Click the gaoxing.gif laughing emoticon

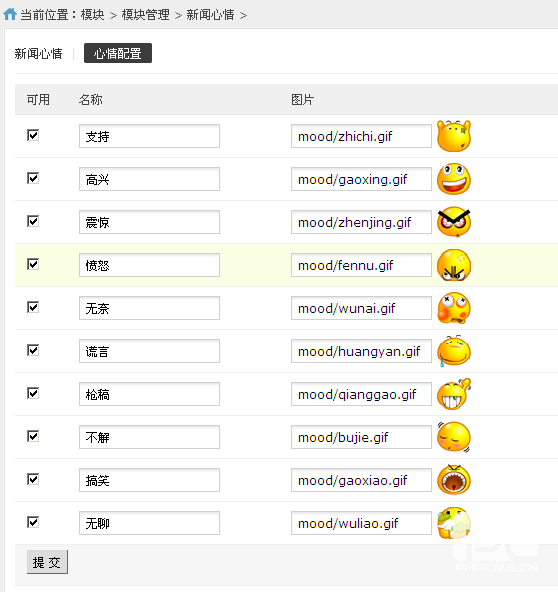click(454, 179)
